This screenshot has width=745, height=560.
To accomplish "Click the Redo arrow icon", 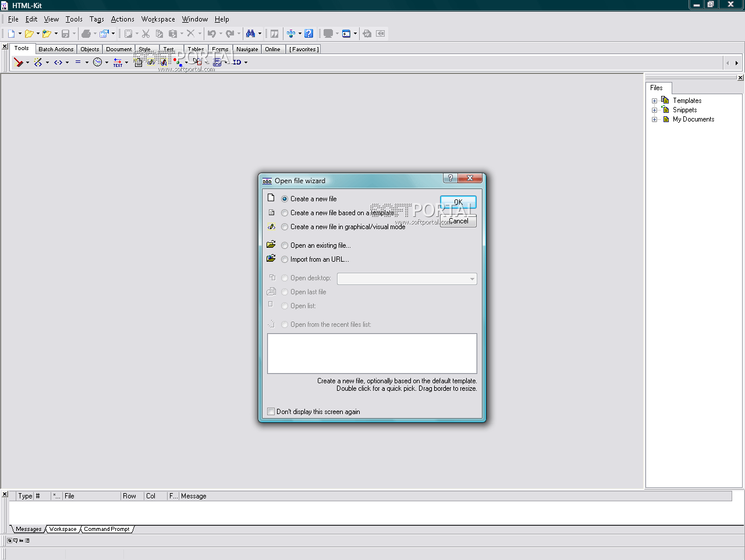I will coord(230,34).
